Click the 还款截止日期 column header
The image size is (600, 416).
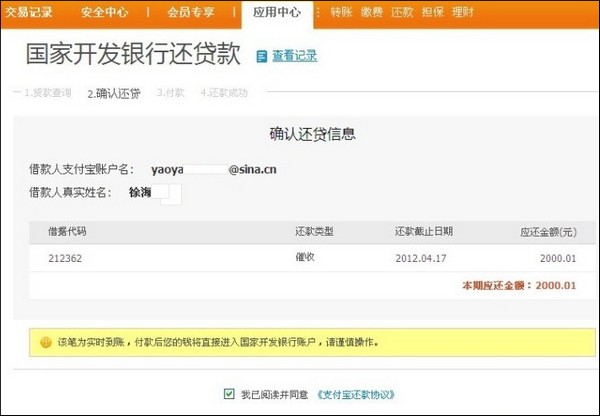point(424,231)
